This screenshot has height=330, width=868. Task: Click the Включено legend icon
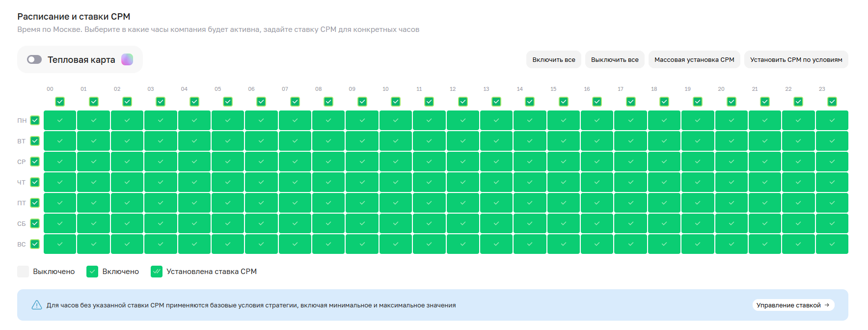click(x=92, y=272)
